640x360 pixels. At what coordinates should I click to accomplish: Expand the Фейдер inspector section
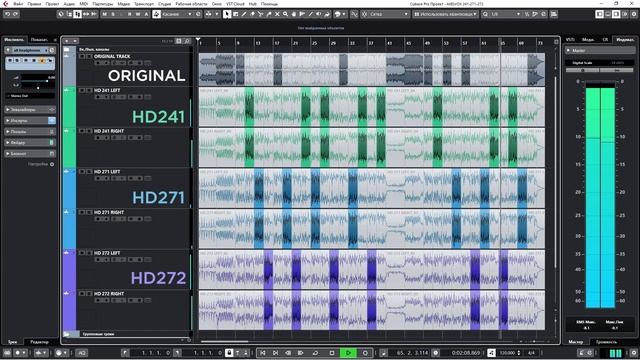click(x=30, y=142)
